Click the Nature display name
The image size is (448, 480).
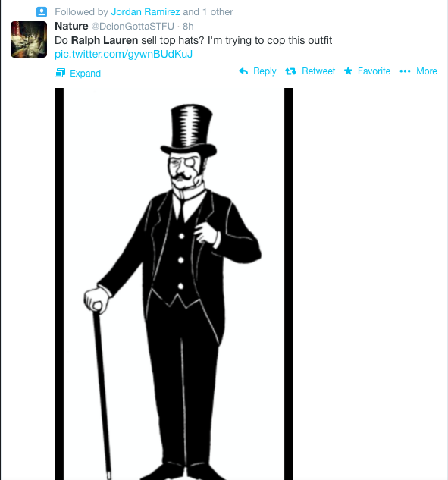click(x=71, y=26)
